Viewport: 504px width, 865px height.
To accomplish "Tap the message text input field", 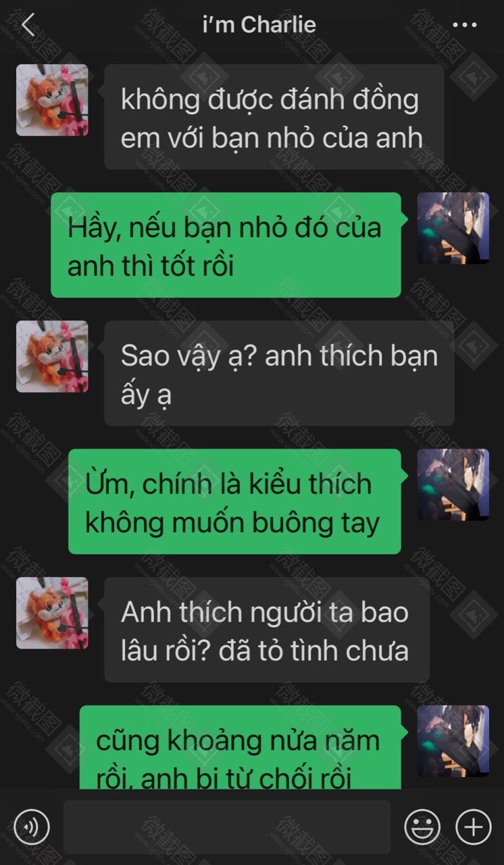I will click(227, 826).
